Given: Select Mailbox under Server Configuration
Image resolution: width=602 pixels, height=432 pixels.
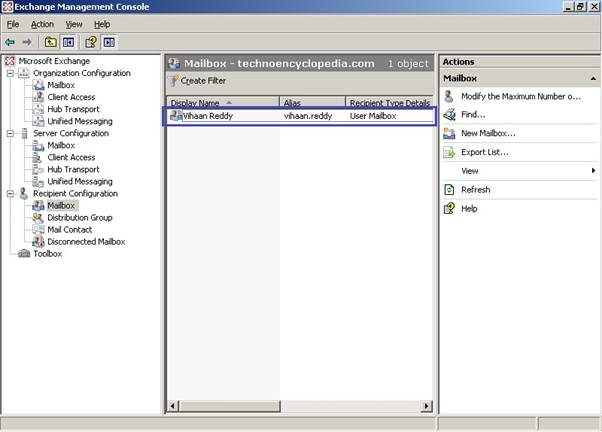Looking at the screenshot, I should 61,145.
